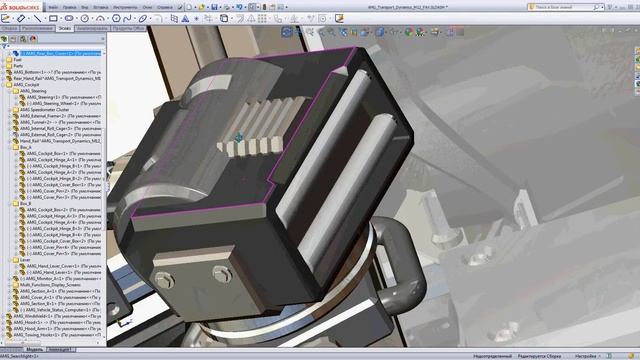
Task: Select the Polygon sketch tool
Action: 116,18
